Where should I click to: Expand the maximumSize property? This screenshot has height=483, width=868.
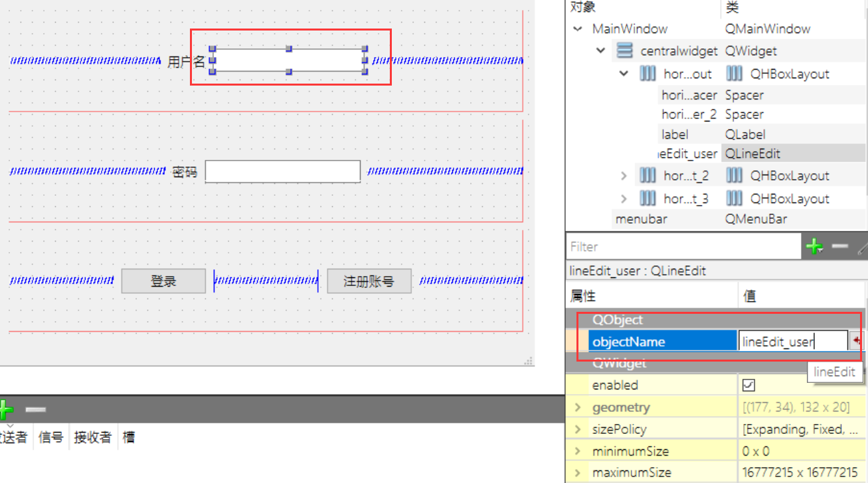click(x=578, y=472)
